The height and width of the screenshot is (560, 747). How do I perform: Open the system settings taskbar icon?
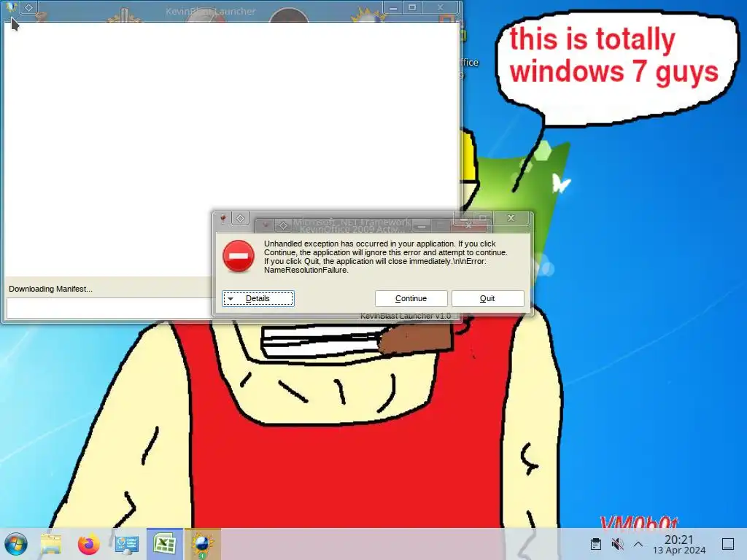(127, 544)
